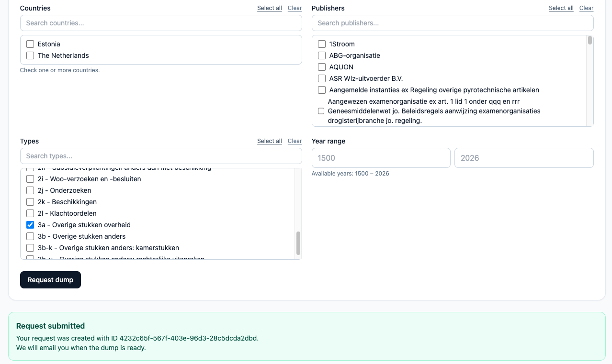Screen dimensions: 612x364
Task: Select all countries link
Action: tap(269, 8)
